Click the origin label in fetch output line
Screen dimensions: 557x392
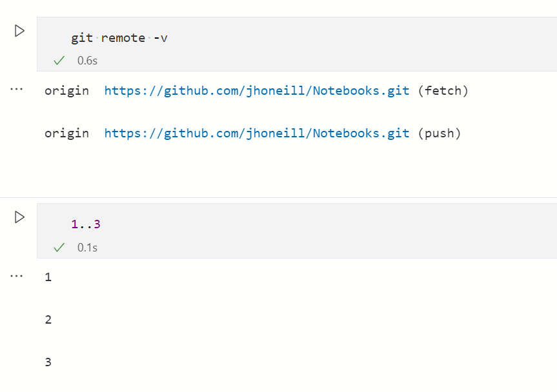(66, 90)
